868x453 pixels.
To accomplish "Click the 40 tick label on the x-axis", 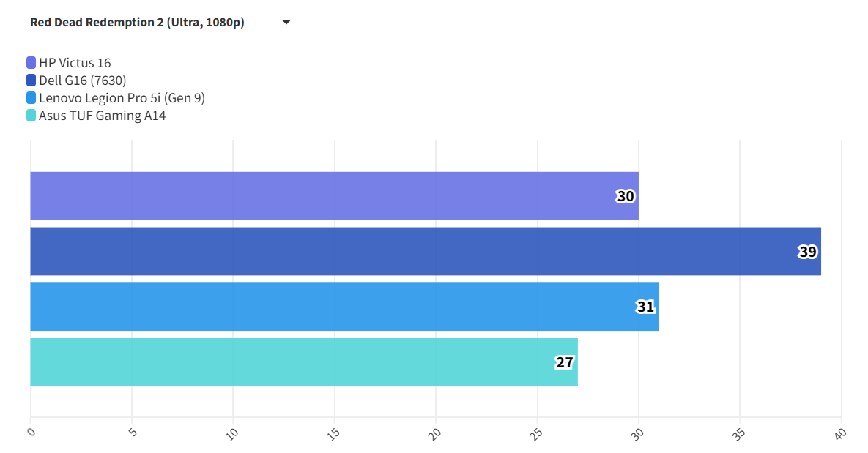I will (841, 433).
